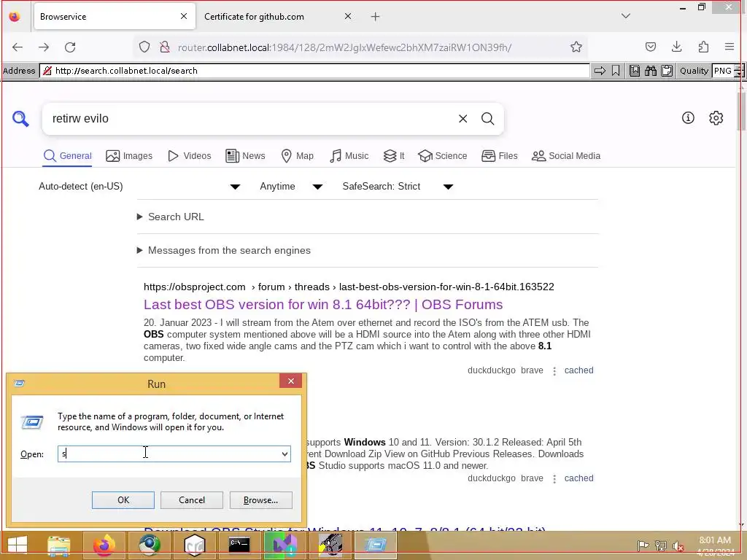Select News search category

[245, 156]
